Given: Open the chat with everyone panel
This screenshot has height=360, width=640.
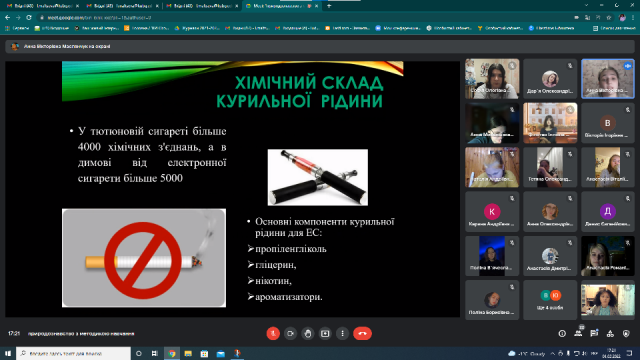Looking at the screenshot, I should click(594, 333).
